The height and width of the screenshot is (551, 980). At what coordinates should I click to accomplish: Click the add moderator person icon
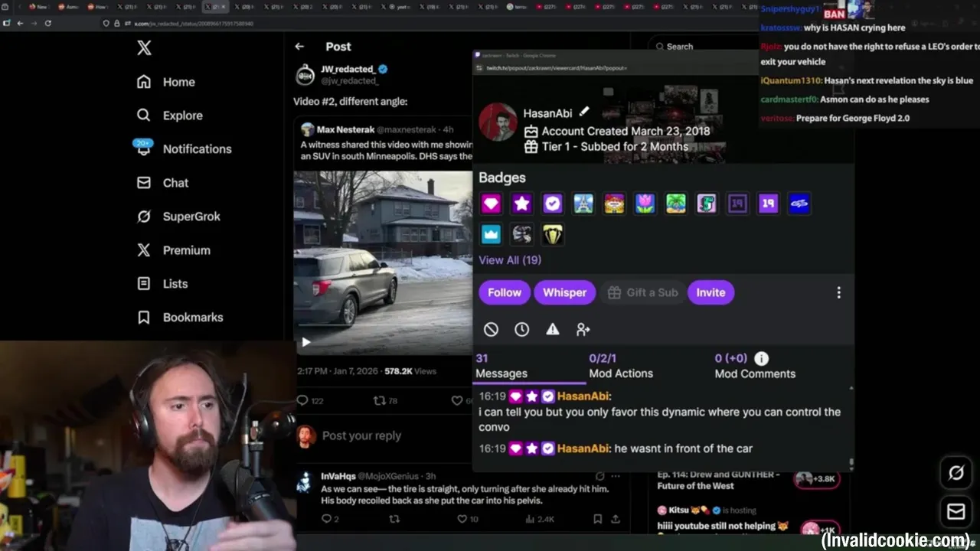coord(583,329)
